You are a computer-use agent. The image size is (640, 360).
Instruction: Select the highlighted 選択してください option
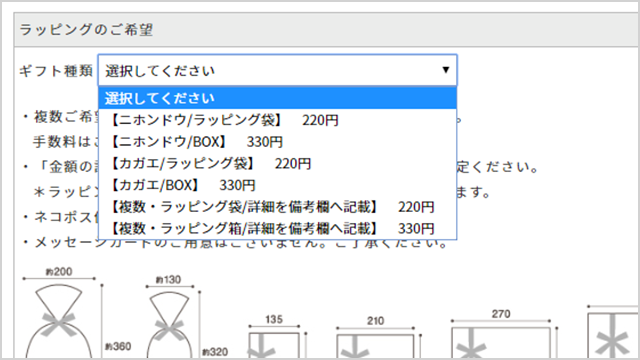point(277,98)
